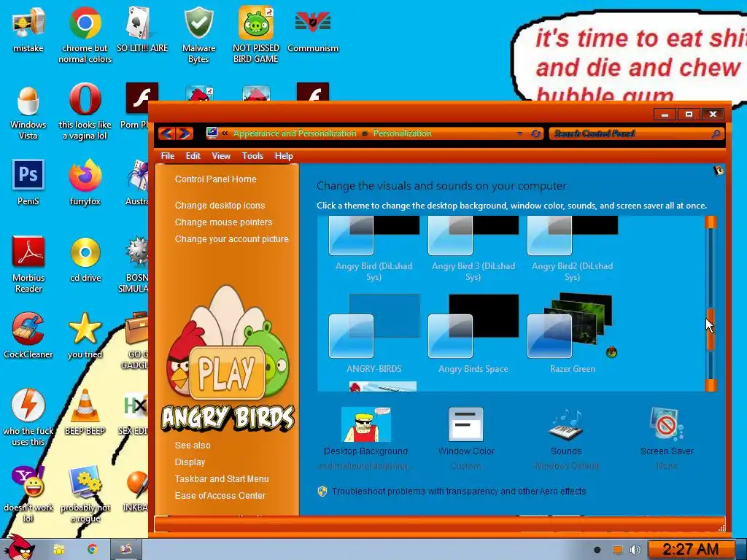Open the 'you tried' star icon

pyautogui.click(x=85, y=336)
